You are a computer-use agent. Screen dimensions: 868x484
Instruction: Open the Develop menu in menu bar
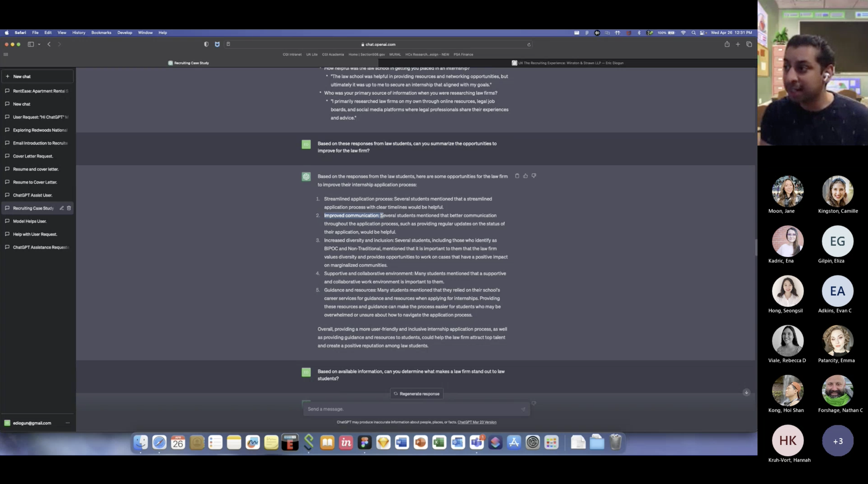(124, 33)
